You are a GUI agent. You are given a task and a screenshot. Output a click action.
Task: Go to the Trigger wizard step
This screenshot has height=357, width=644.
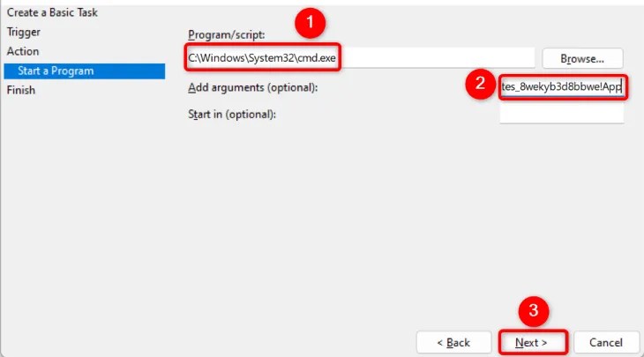[x=24, y=32]
